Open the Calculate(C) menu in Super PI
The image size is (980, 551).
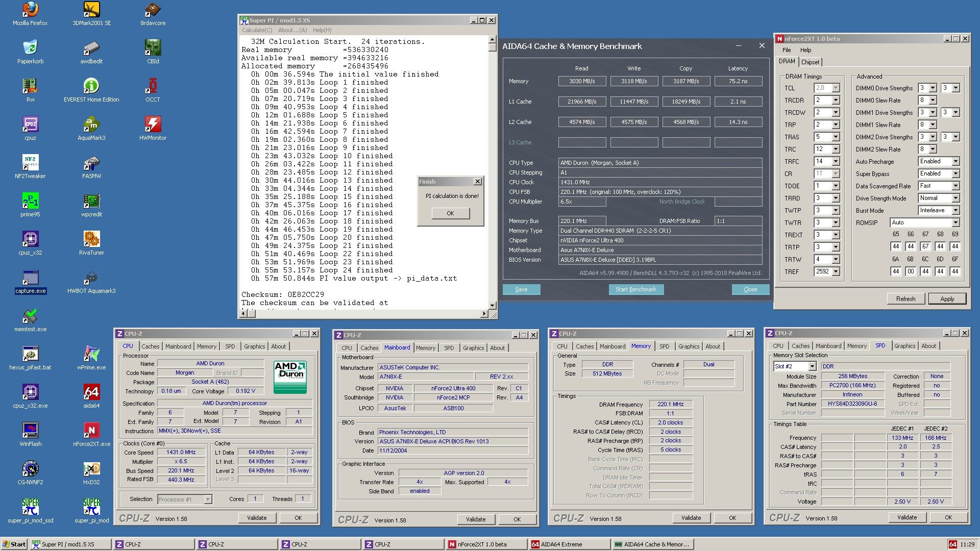point(257,31)
